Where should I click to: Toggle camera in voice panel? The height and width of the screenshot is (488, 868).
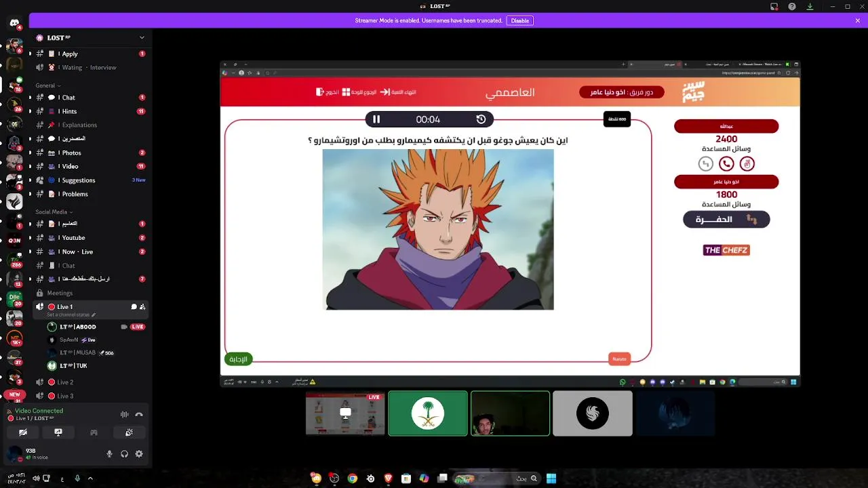[23, 432]
